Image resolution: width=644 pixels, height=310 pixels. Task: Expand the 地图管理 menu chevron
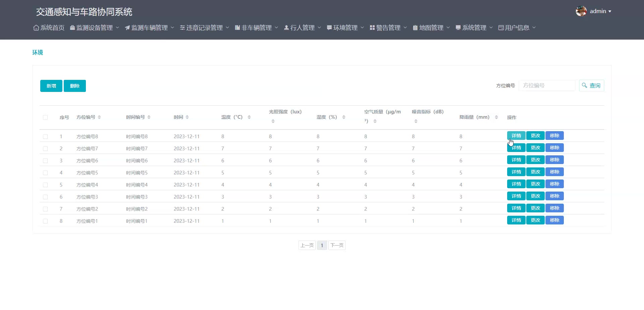pyautogui.click(x=448, y=28)
